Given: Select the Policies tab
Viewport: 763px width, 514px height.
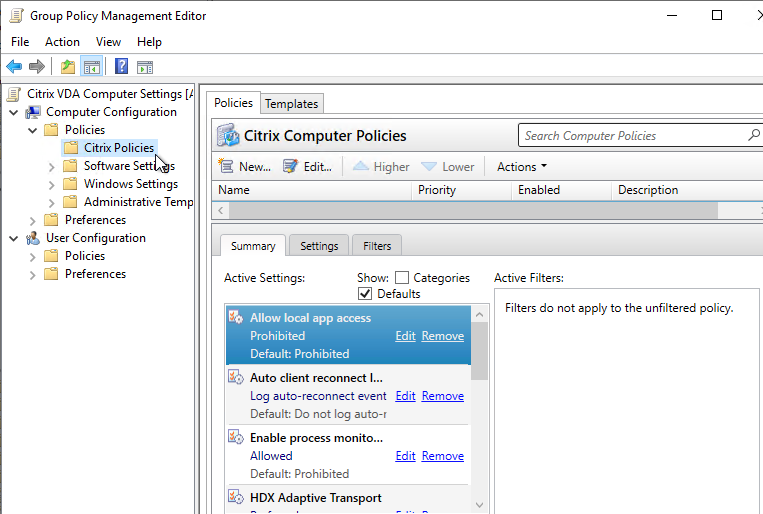Looking at the screenshot, I should pyautogui.click(x=234, y=103).
